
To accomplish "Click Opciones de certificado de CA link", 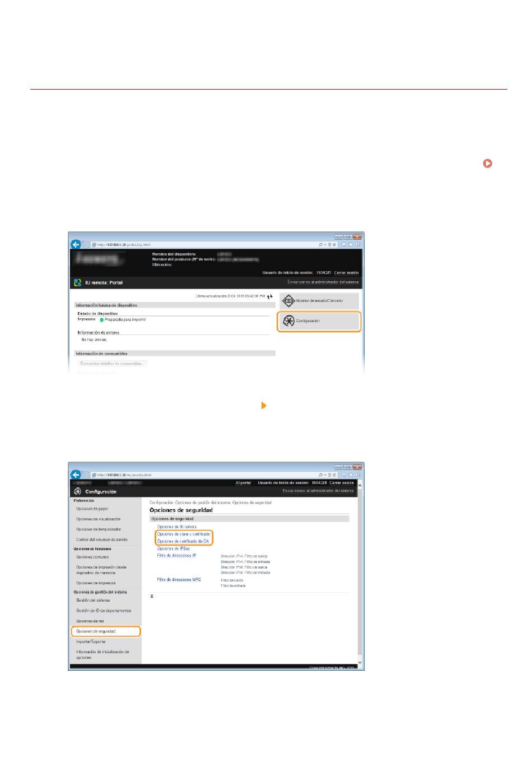I will 183,542.
